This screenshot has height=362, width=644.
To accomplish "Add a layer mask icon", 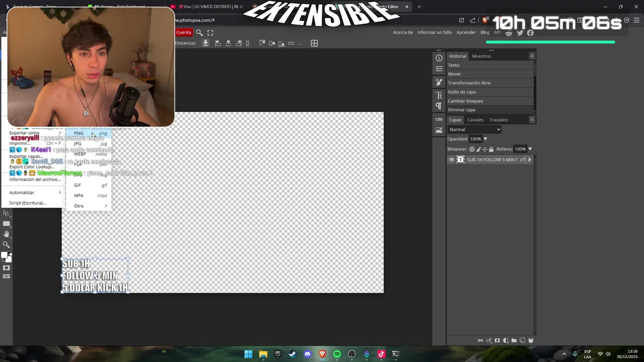I will point(497,340).
